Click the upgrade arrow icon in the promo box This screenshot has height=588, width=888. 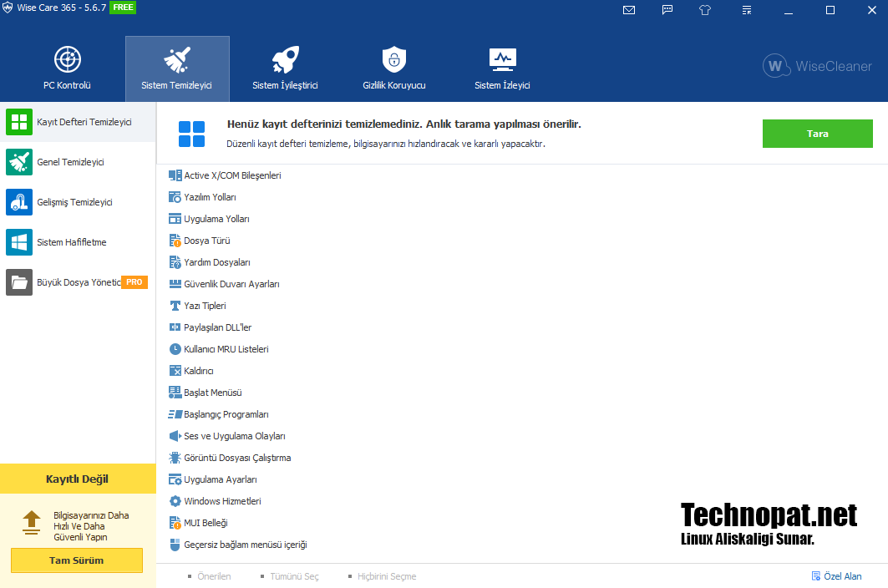[32, 522]
